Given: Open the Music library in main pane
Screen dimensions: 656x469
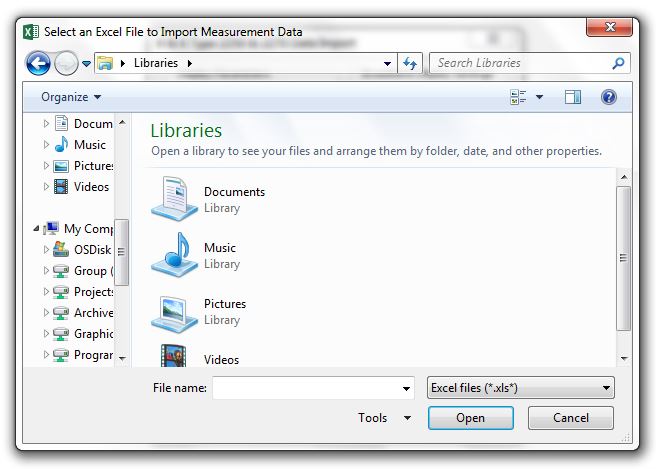Looking at the screenshot, I should 174,255.
